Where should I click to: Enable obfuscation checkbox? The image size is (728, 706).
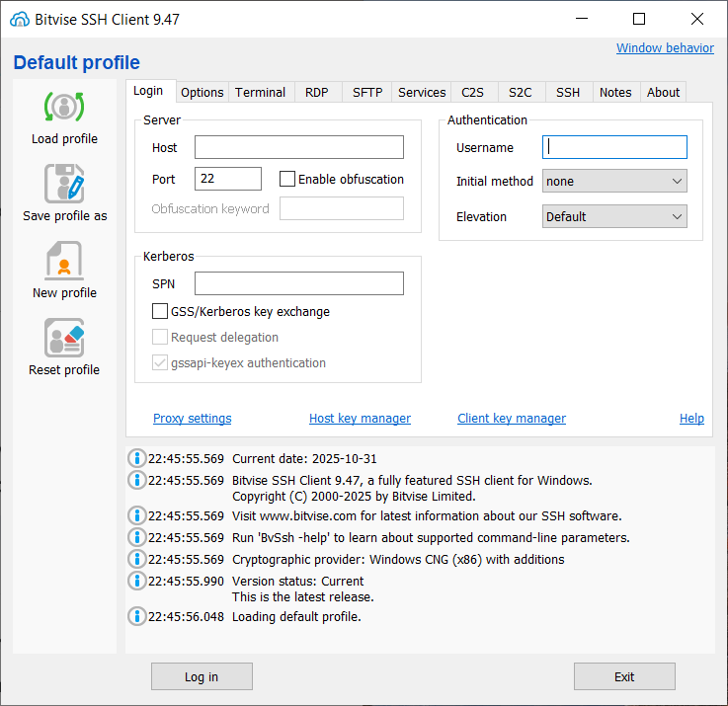tap(287, 179)
